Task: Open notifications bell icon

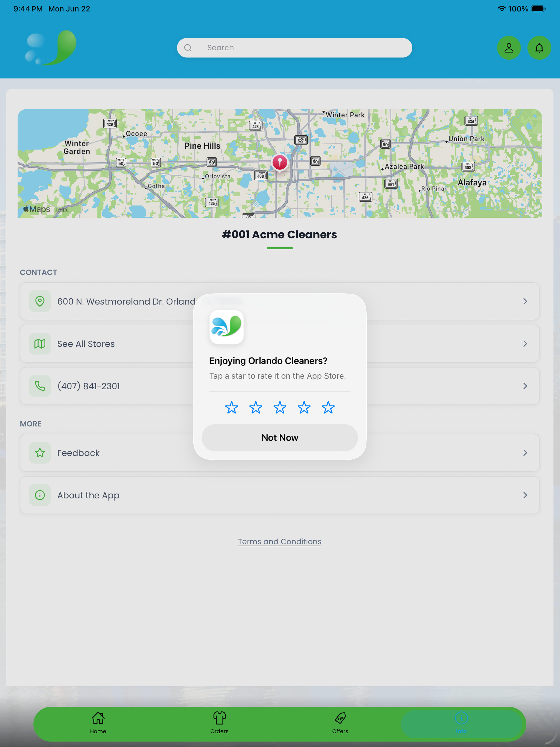Action: pos(539,48)
